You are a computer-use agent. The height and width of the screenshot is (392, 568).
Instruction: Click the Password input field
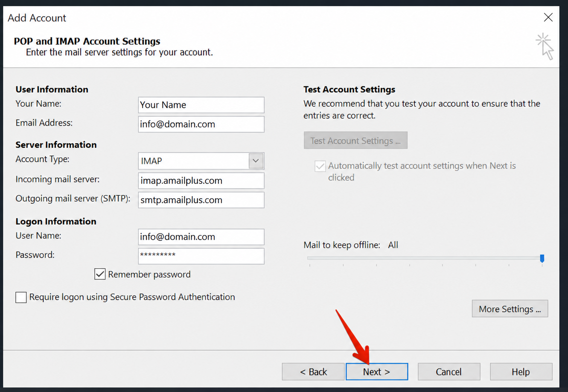pyautogui.click(x=201, y=256)
